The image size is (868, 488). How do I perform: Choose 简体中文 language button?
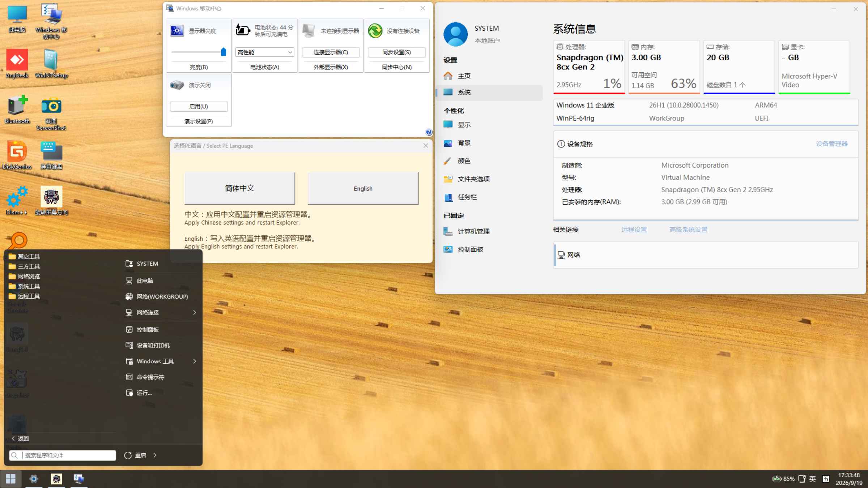tap(240, 188)
